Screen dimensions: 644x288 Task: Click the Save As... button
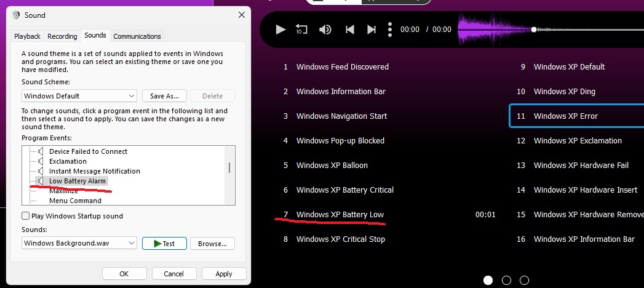click(164, 96)
